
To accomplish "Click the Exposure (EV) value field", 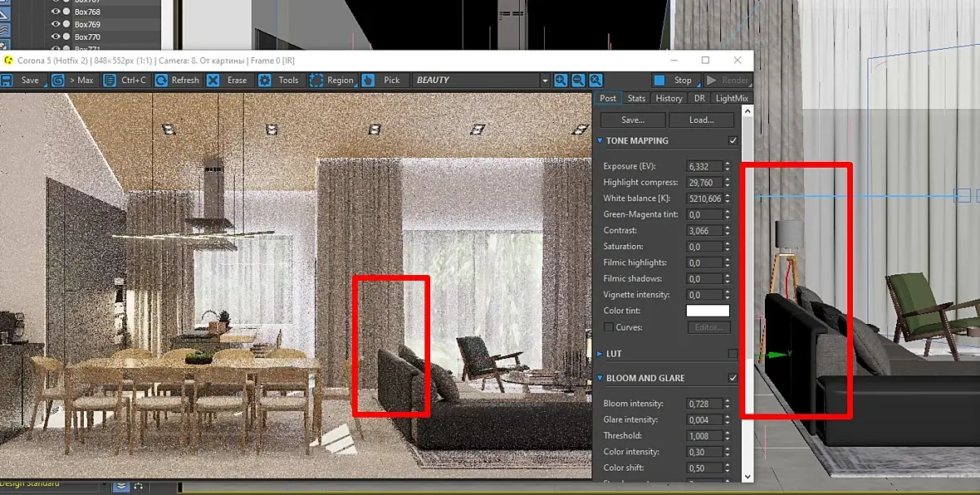I will point(705,166).
